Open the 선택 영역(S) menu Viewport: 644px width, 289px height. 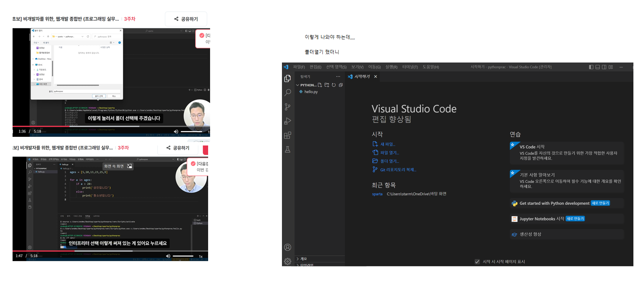[336, 67]
